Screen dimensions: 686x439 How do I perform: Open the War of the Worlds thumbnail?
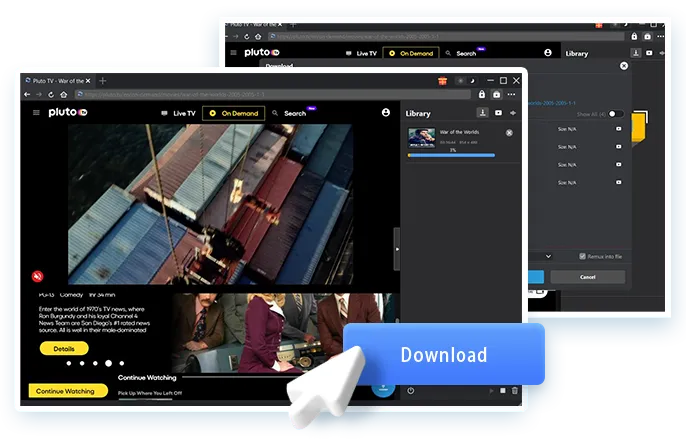click(421, 137)
